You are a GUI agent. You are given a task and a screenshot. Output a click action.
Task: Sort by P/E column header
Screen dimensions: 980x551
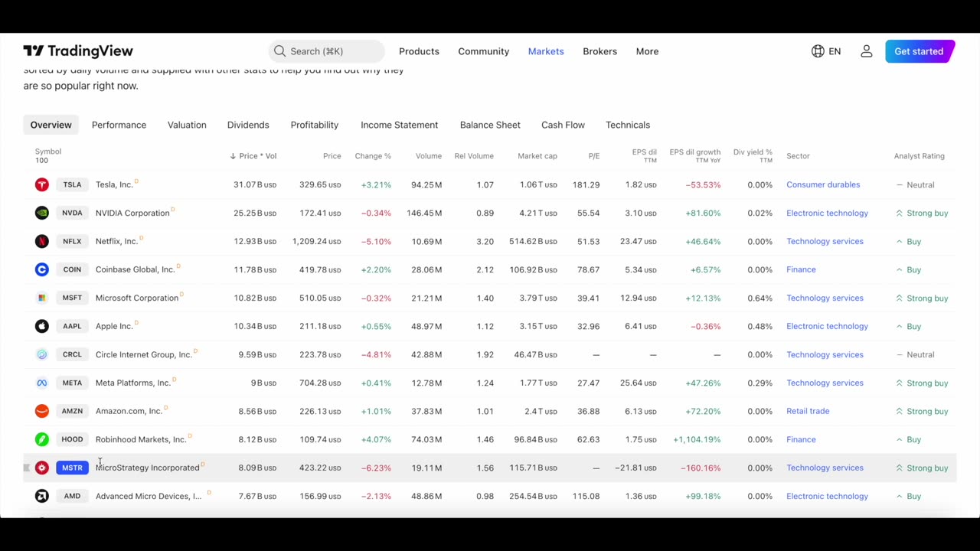coord(594,156)
